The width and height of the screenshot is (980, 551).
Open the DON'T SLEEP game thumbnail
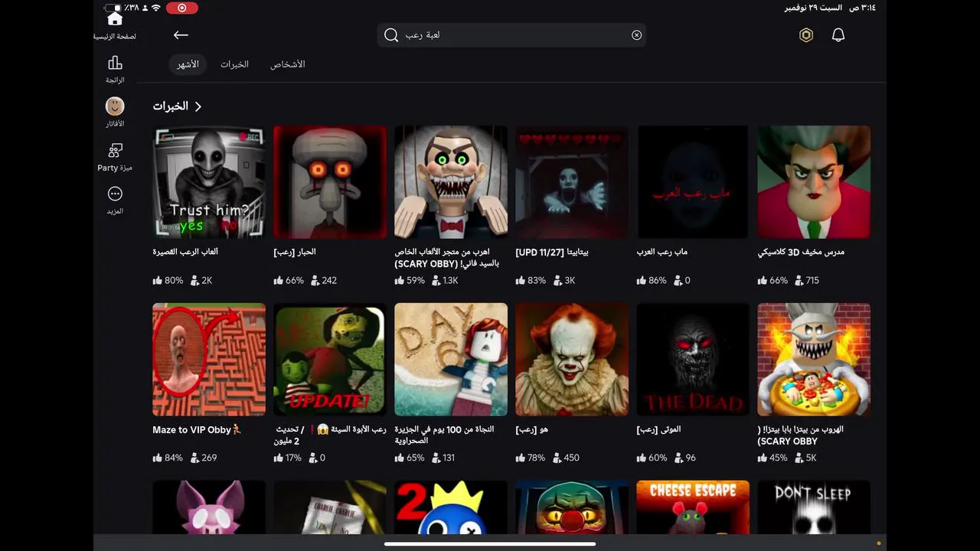tap(814, 507)
